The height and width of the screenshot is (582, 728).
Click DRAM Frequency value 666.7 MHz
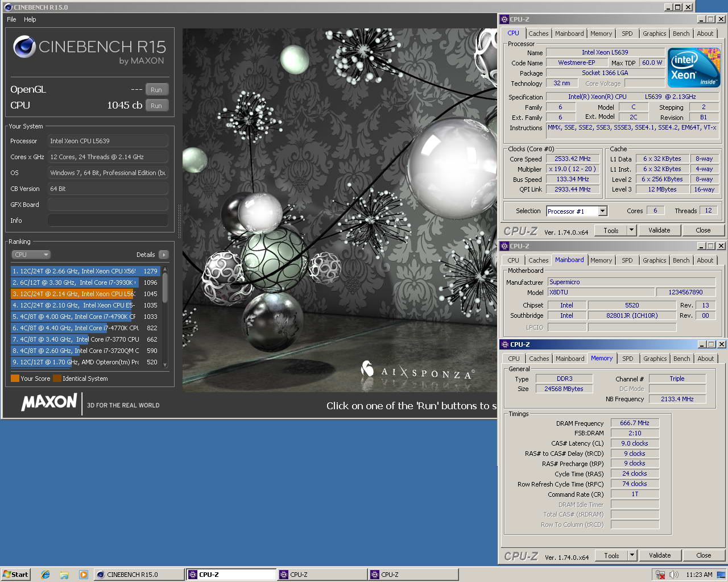pos(635,423)
